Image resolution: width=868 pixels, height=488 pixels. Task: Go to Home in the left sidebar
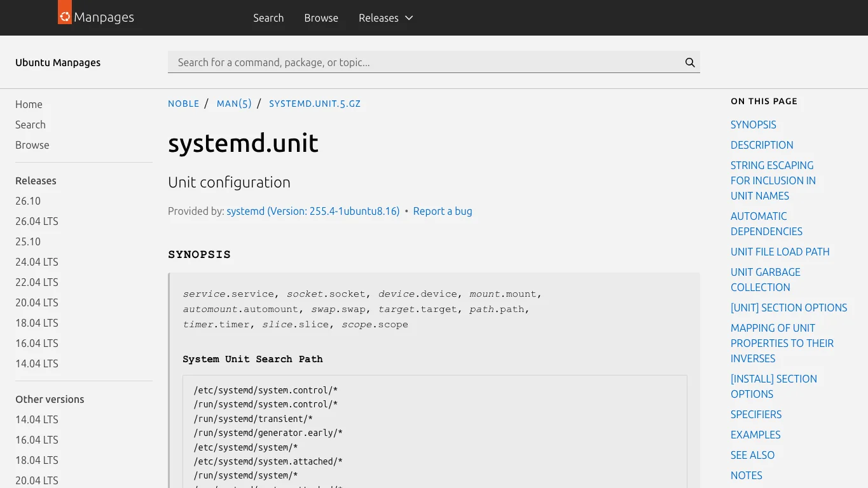point(29,104)
